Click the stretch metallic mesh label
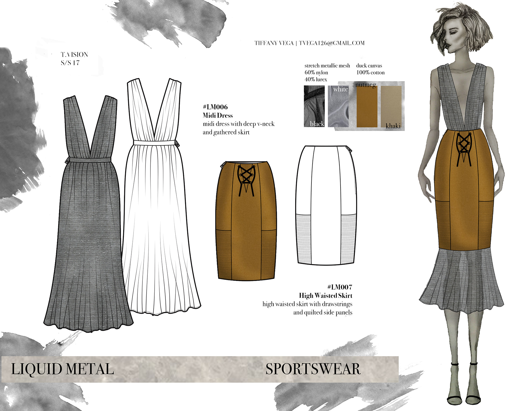 click(327, 66)
